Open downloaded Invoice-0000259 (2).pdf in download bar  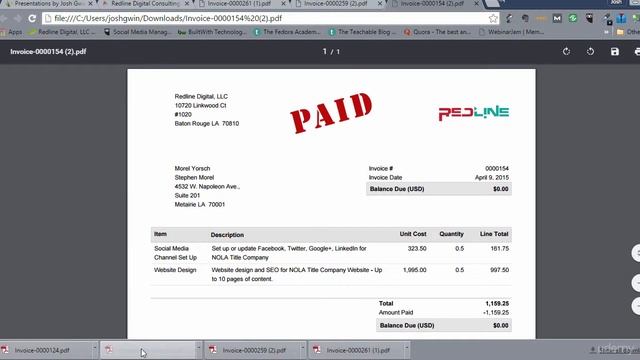coord(253,350)
